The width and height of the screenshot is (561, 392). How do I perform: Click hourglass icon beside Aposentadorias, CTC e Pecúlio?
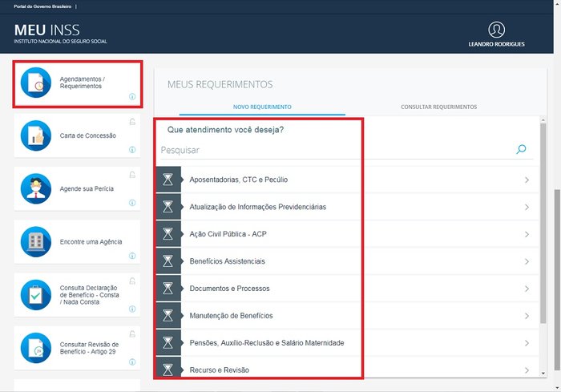(168, 180)
